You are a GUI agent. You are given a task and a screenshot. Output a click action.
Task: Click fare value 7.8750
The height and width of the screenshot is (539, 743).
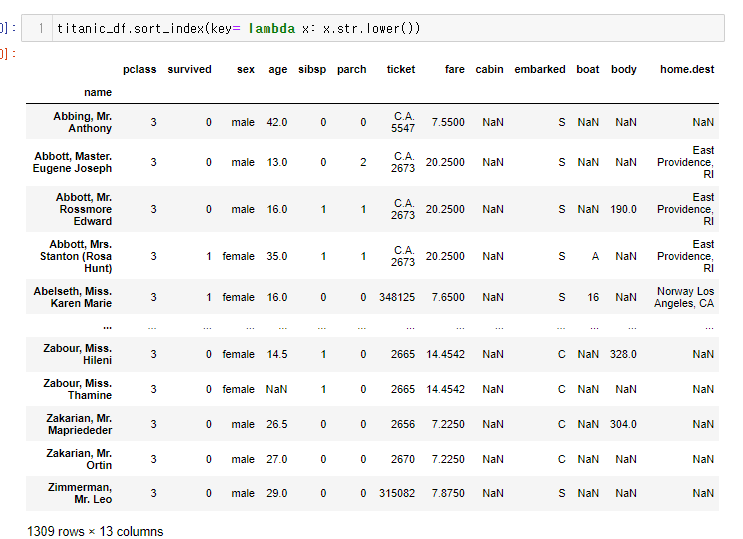[x=448, y=493]
